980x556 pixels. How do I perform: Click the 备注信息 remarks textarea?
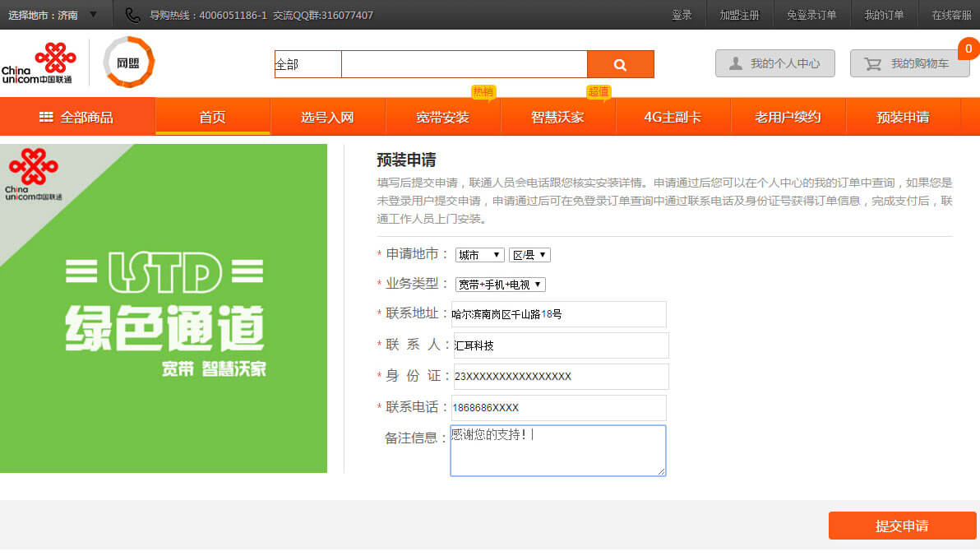[x=558, y=451]
